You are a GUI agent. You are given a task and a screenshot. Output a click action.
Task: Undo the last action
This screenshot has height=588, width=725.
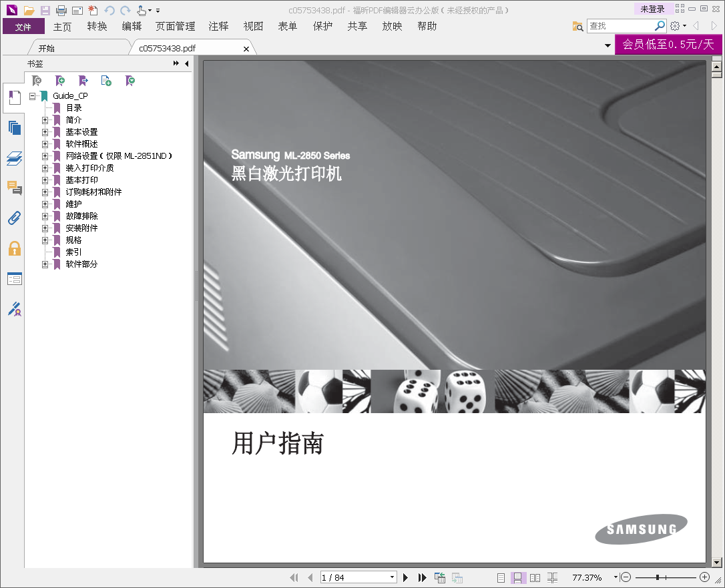tap(109, 10)
